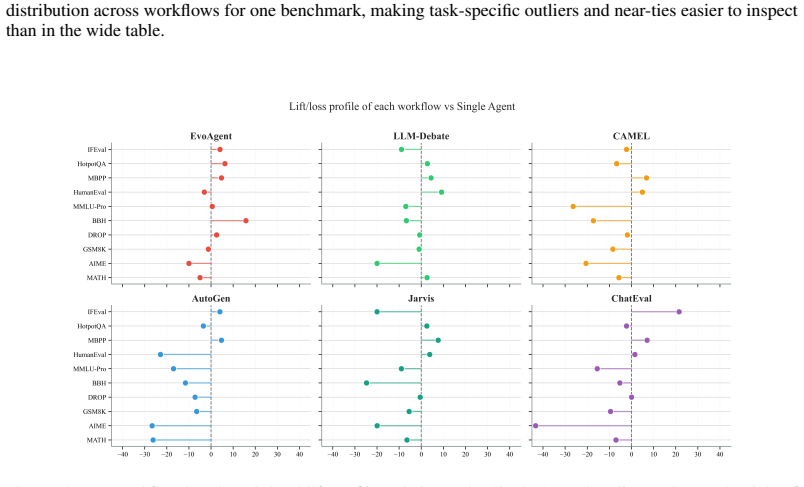
Task: Click the MMLU-Pro label beside AutoGen panel
Action: pyautogui.click(x=90, y=369)
